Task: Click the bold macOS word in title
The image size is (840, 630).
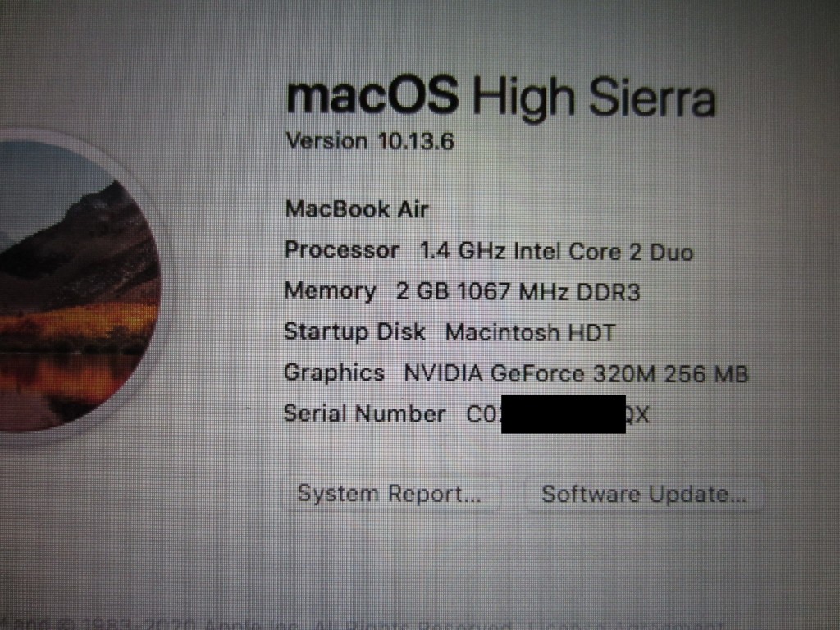Action: (x=372, y=95)
